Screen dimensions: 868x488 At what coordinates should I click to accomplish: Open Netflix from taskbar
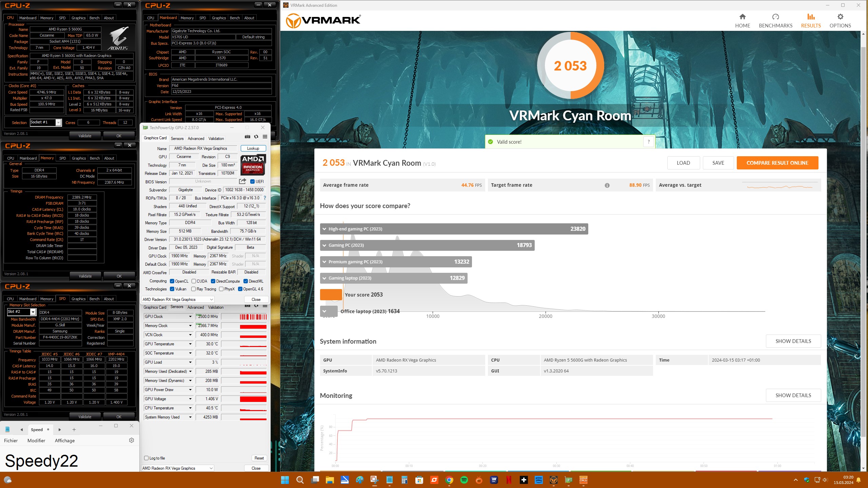coord(509,480)
